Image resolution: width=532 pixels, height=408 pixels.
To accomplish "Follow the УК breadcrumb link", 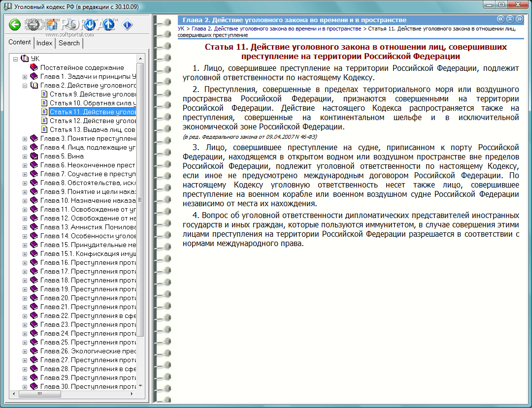I will click(x=181, y=29).
